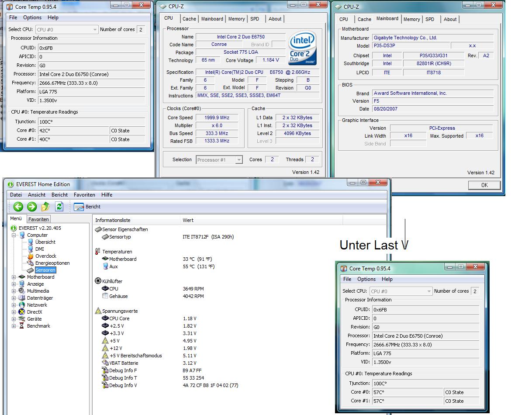Open Options menu in top Core Temp window
Image resolution: width=532 pixels, height=415 pixels.
tap(32, 17)
